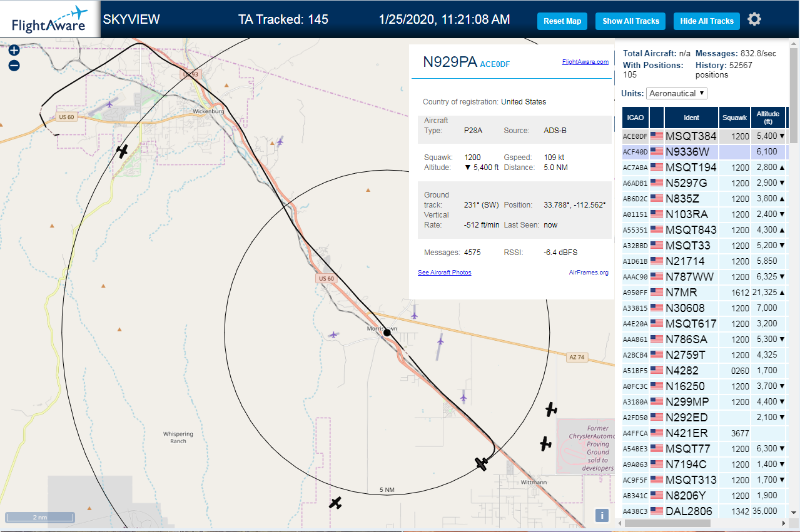Select the aircraft icon near the 5 NM label
This screenshot has width=800, height=532.
(x=336, y=503)
